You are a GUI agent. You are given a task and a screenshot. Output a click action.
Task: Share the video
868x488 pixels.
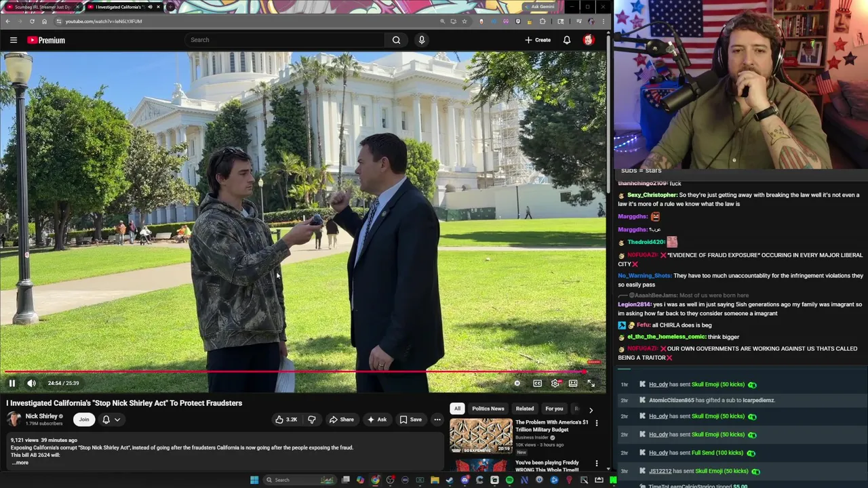click(341, 420)
